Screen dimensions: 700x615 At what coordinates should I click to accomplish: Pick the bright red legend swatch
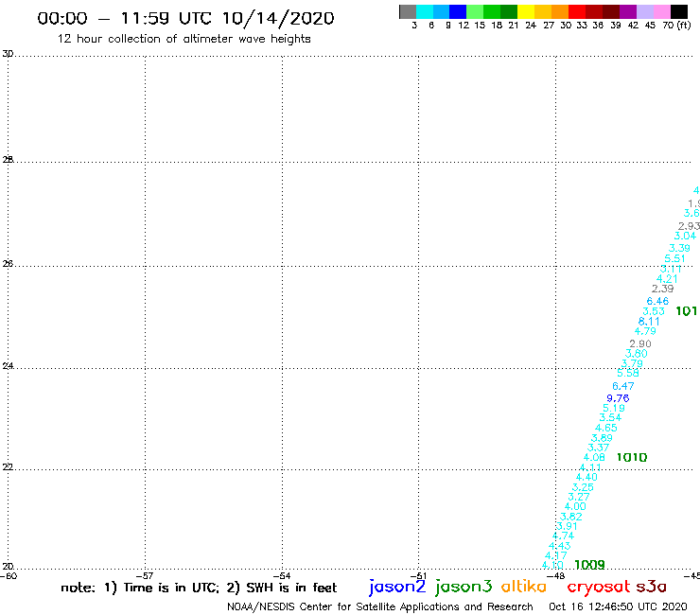(x=577, y=11)
